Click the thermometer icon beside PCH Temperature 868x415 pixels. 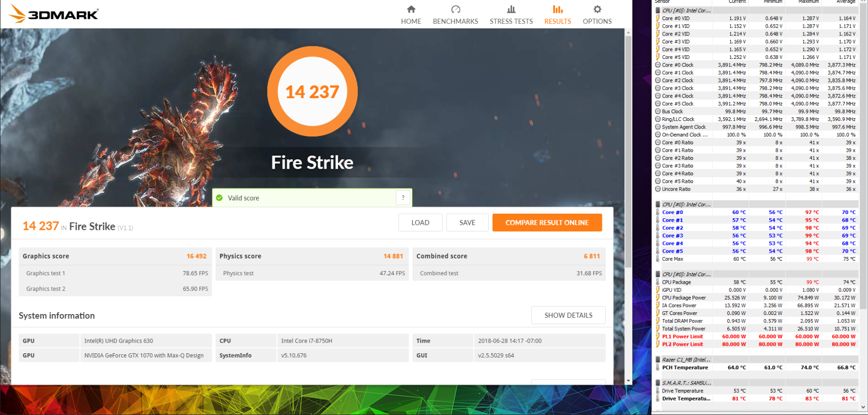click(658, 367)
